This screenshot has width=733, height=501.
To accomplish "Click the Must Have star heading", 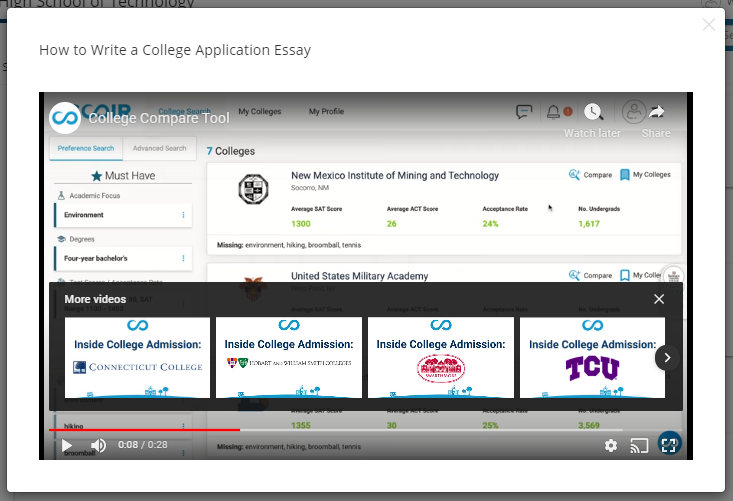I will click(123, 176).
